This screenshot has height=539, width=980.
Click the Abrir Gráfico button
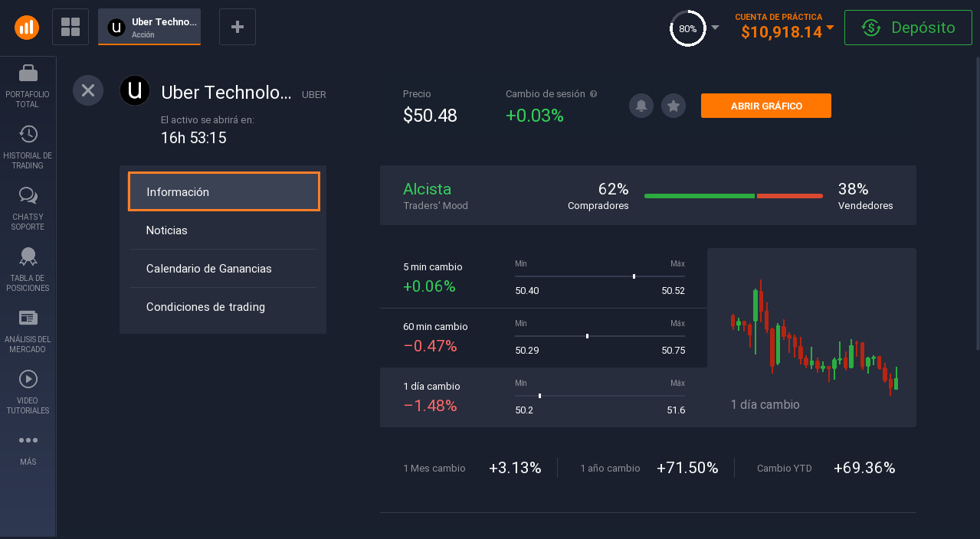point(766,106)
